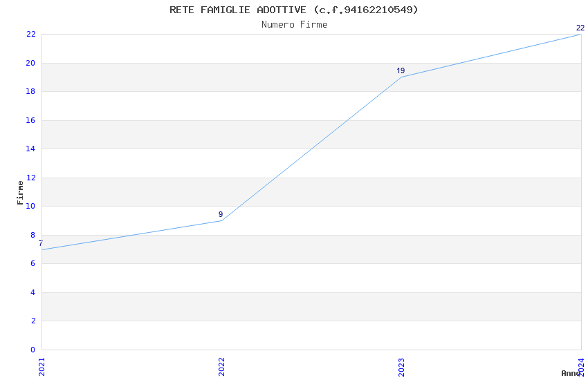
Task: Click the y-axis tick label 12
Action: click(30, 178)
